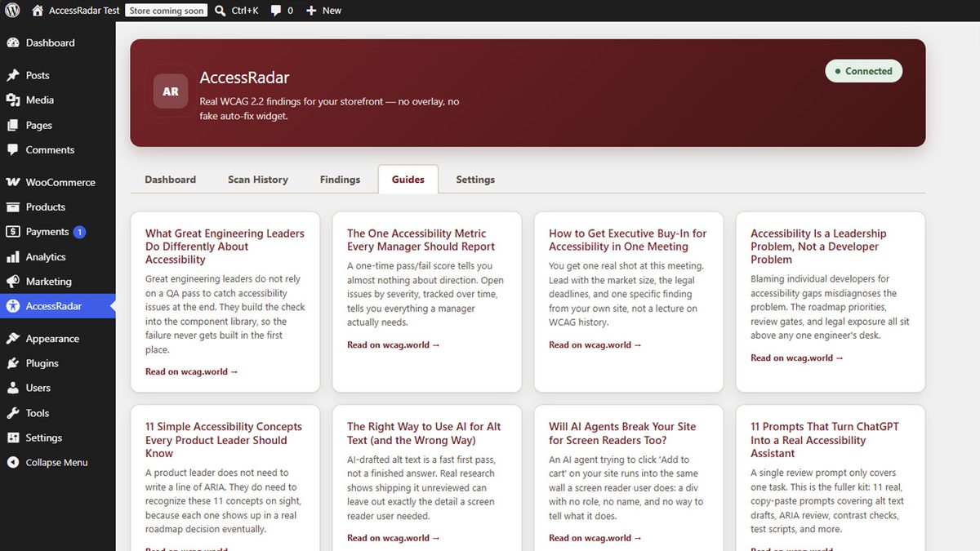This screenshot has height=551, width=980.
Task: Click the Appearance paintbrush icon
Action: 12,339
